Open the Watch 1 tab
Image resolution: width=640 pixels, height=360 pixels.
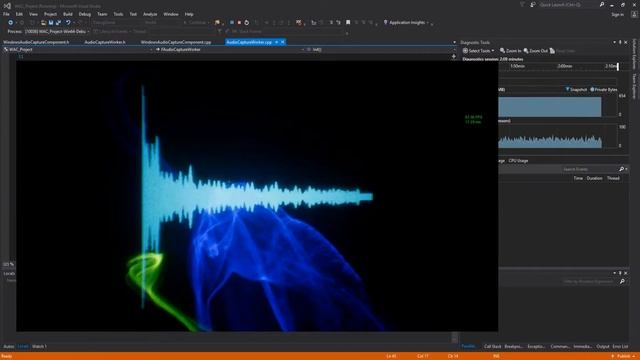tap(39, 347)
